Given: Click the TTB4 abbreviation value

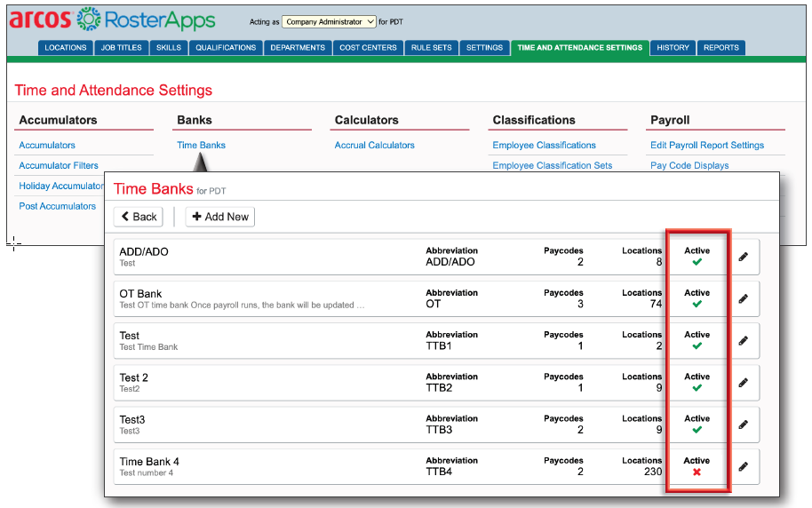Looking at the screenshot, I should pos(439,472).
